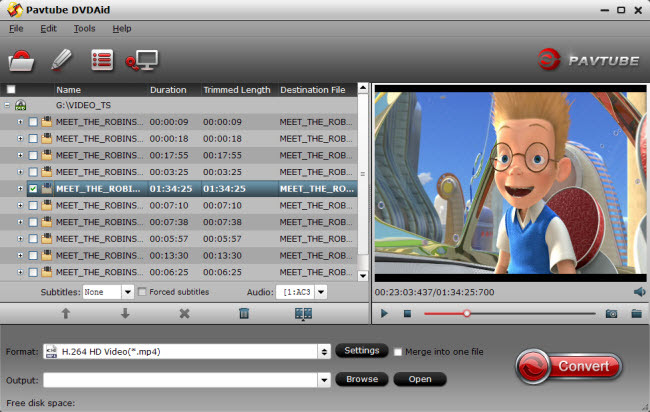
Task: Check the title with duration 00:06:25
Action: click(33, 272)
